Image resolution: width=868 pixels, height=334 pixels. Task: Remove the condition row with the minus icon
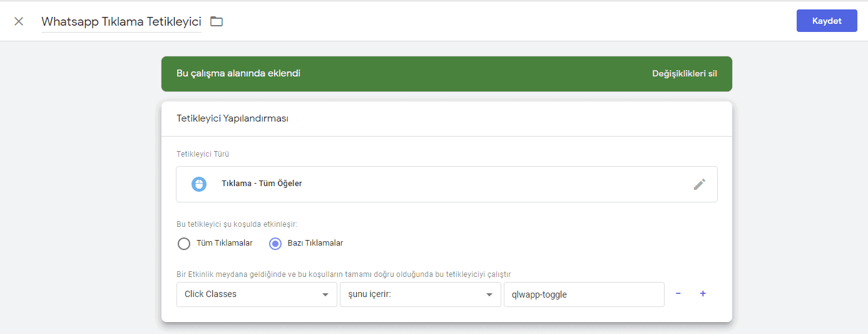678,294
